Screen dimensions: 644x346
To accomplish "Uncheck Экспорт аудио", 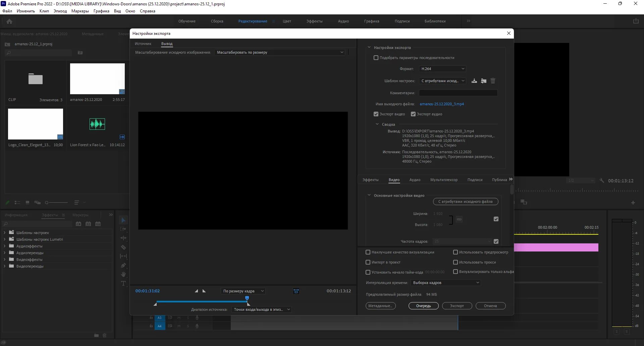I will point(413,114).
